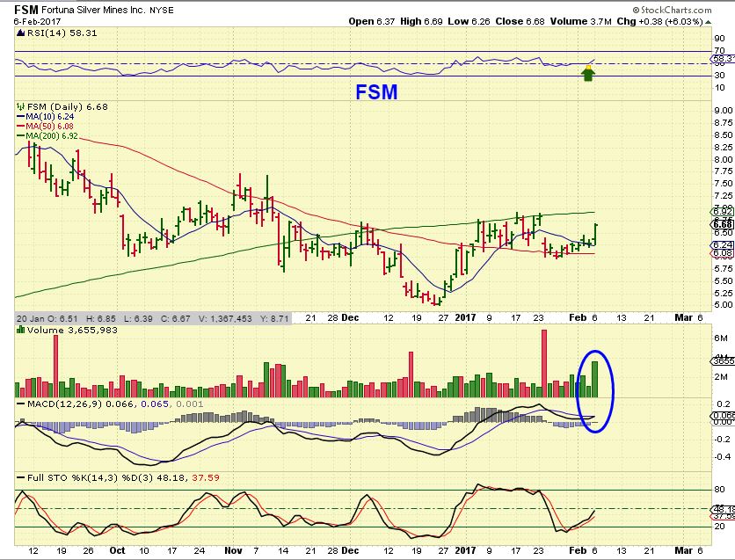
Task: Select the MA(200) 6.92 legend entry
Action: 47,136
